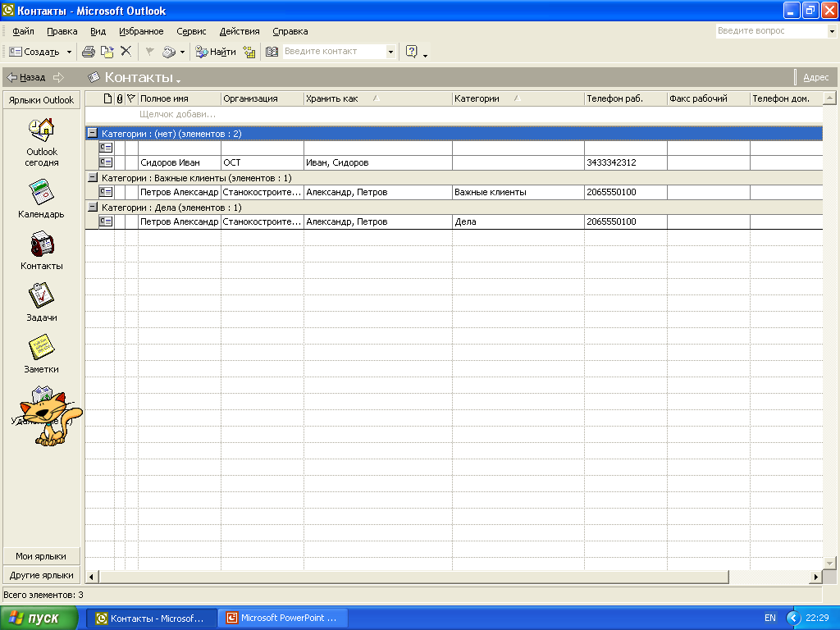Open the Избранное menu
The image size is (840, 630).
pyautogui.click(x=141, y=31)
